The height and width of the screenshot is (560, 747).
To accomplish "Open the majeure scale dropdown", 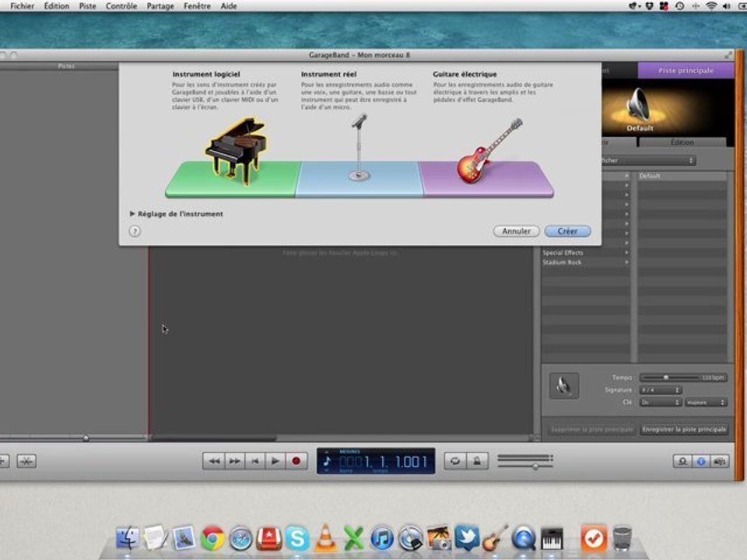I will point(706,402).
